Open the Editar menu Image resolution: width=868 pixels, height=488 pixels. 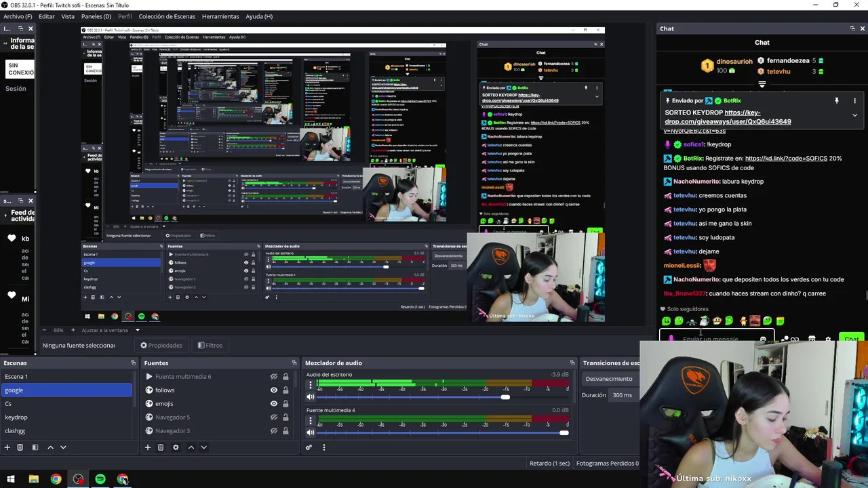47,16
